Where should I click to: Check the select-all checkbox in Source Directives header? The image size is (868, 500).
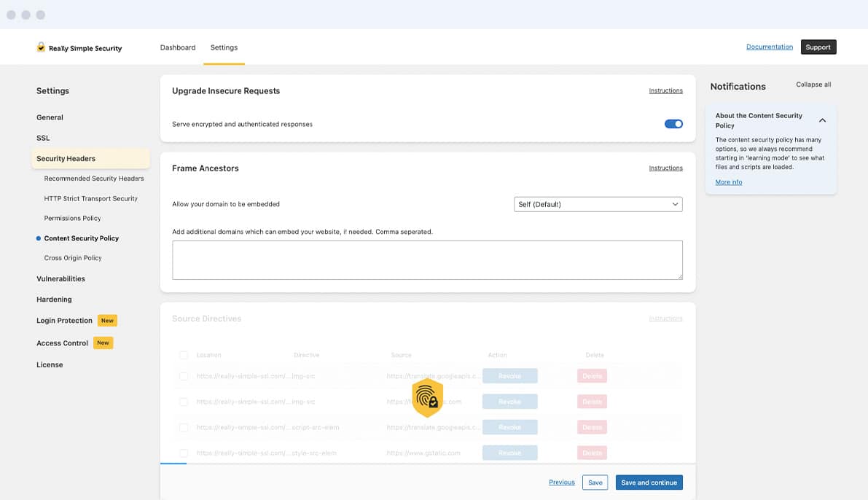point(184,355)
